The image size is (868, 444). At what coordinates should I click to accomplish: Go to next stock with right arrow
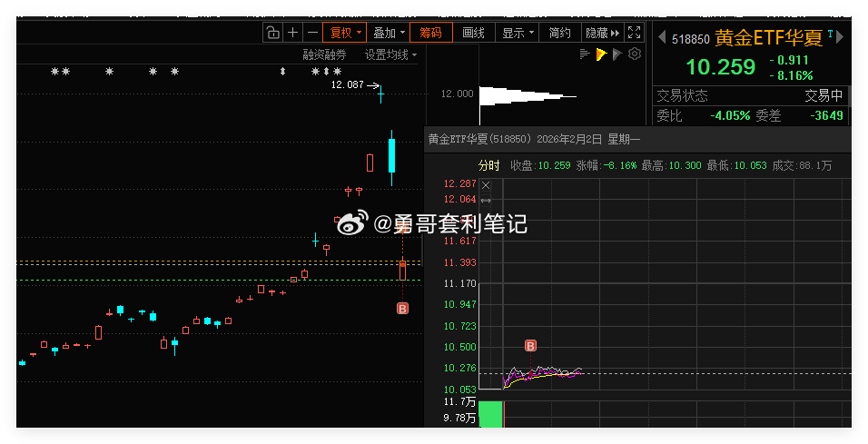pyautogui.click(x=840, y=37)
